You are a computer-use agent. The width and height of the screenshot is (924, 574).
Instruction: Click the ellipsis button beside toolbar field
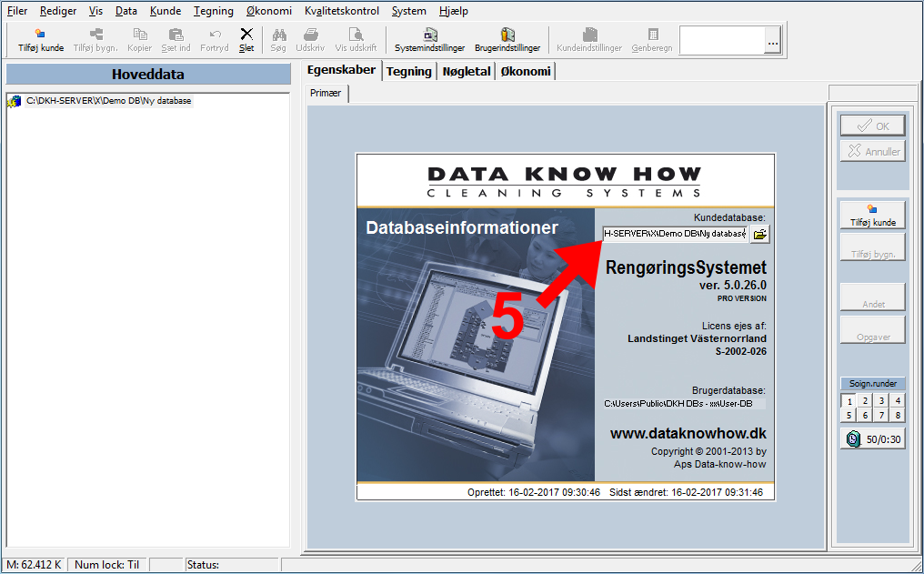pos(772,41)
